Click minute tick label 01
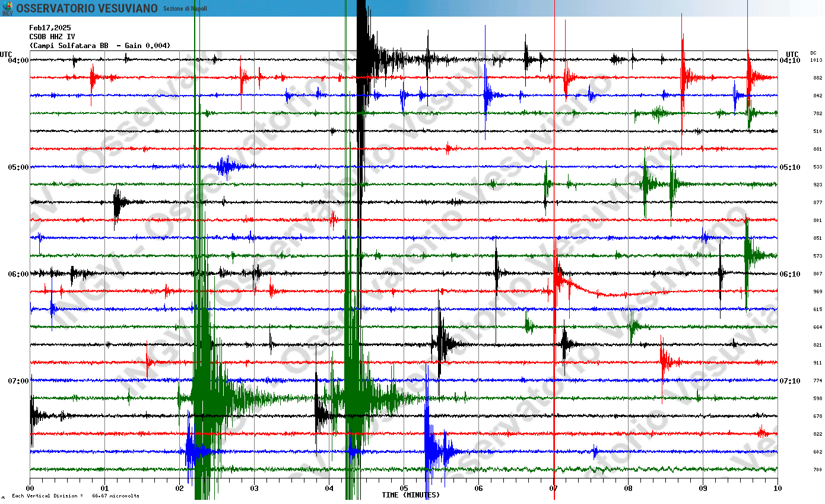825x504 pixels. tap(104, 489)
